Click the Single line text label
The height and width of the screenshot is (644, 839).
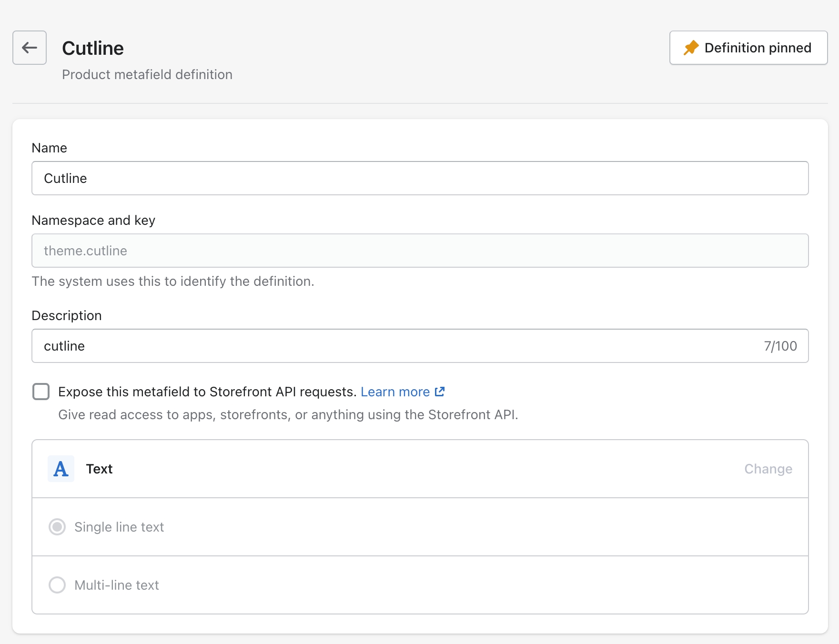119,527
